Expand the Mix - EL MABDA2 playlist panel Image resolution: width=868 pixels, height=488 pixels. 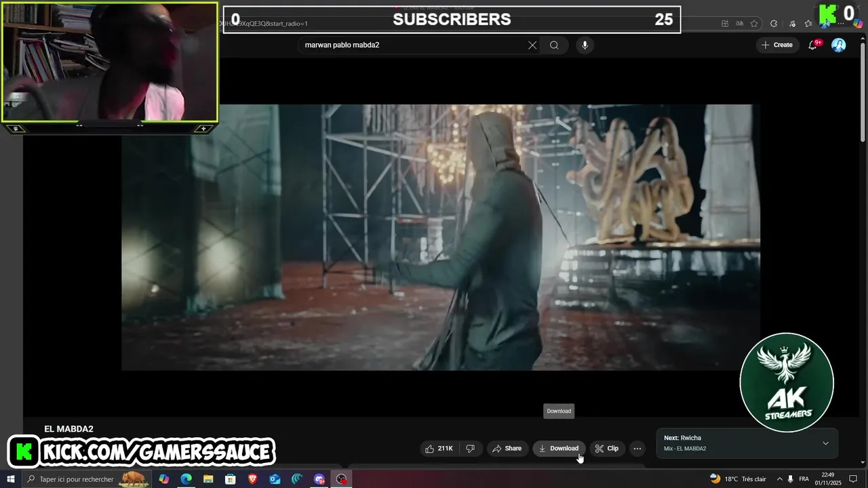pyautogui.click(x=825, y=443)
